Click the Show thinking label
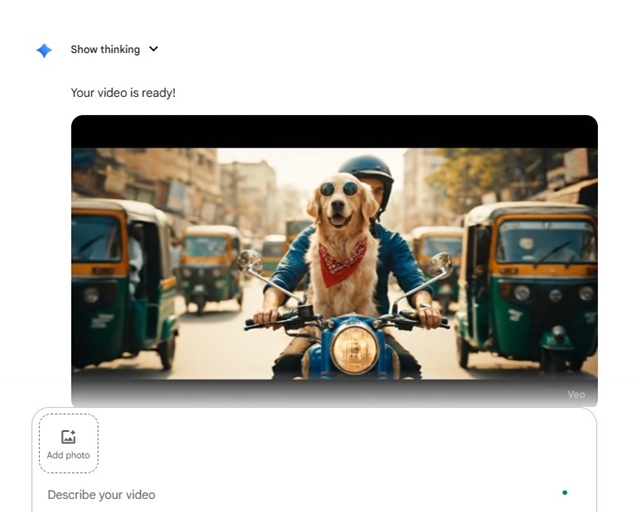Screen dimensions: 640x512 point(106,49)
